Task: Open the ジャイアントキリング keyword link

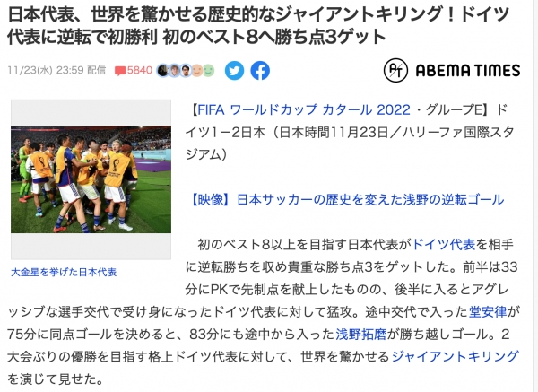Action: coord(455,356)
